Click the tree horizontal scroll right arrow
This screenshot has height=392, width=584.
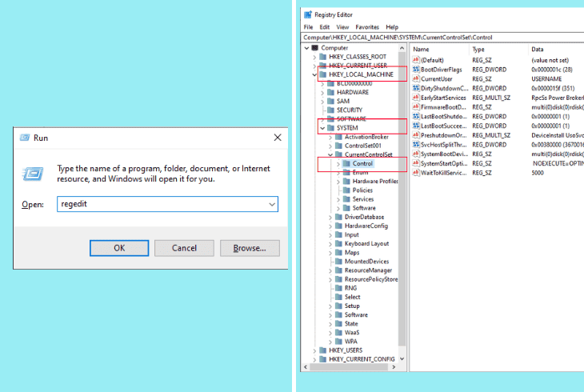point(394,367)
